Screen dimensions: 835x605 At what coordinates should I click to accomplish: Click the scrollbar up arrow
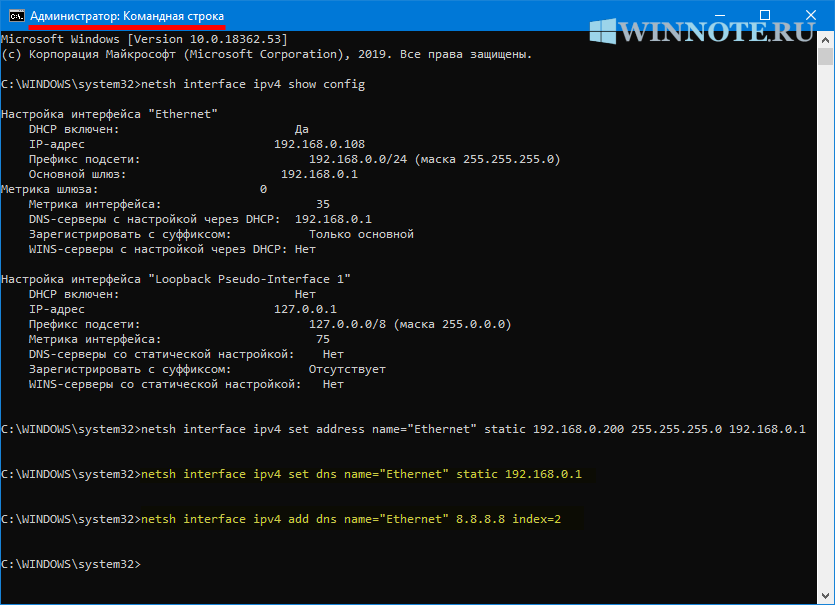pyautogui.click(x=826, y=38)
